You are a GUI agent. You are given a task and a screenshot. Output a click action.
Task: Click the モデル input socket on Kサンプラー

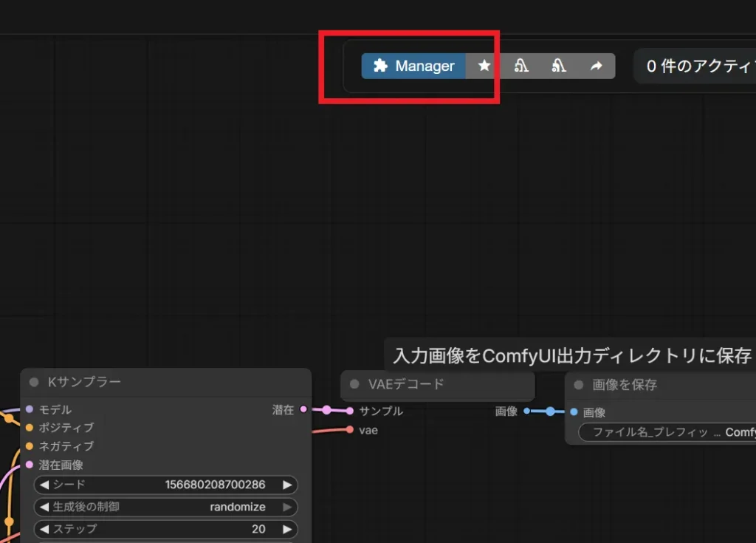29,409
